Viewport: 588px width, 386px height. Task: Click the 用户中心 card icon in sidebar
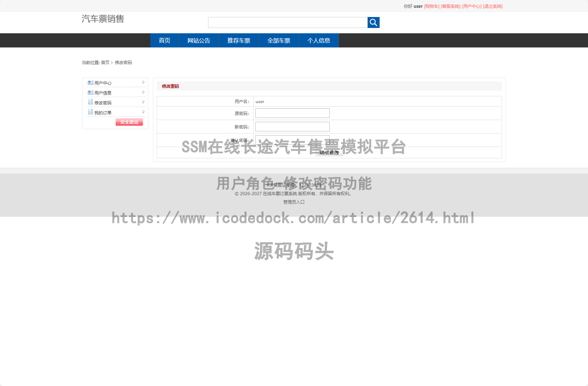pyautogui.click(x=90, y=82)
